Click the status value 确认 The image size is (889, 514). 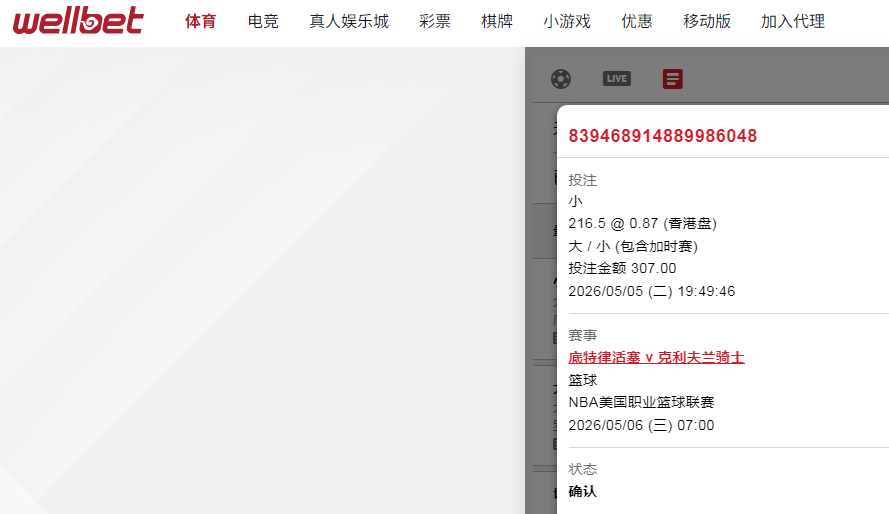pos(582,491)
